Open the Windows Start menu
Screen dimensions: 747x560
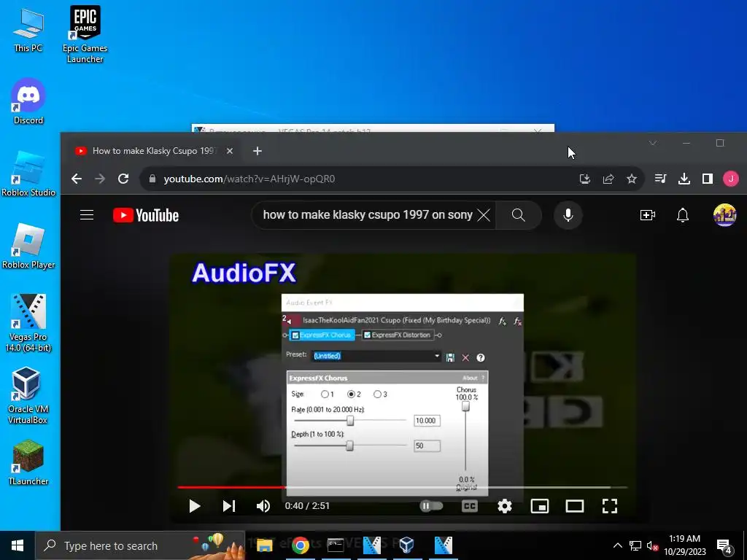(x=18, y=545)
